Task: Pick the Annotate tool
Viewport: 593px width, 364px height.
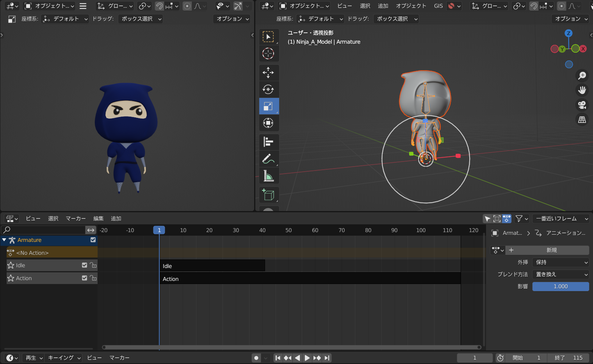Action: (x=269, y=159)
